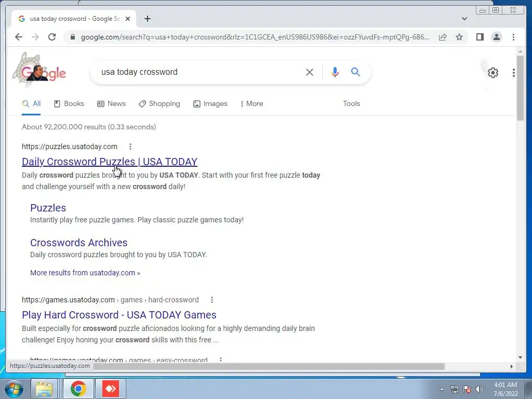Open options for puzzles.usatoday.com result
This screenshot has height=399, width=532.
pos(130,147)
